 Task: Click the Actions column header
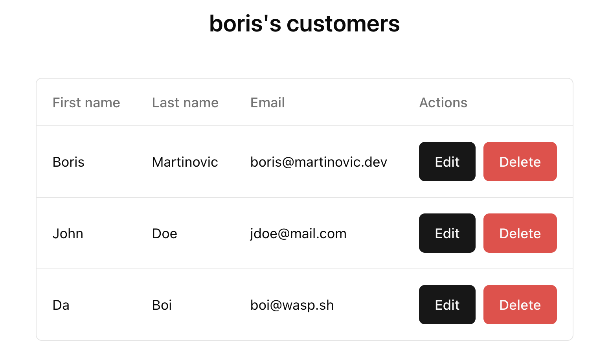[443, 103]
